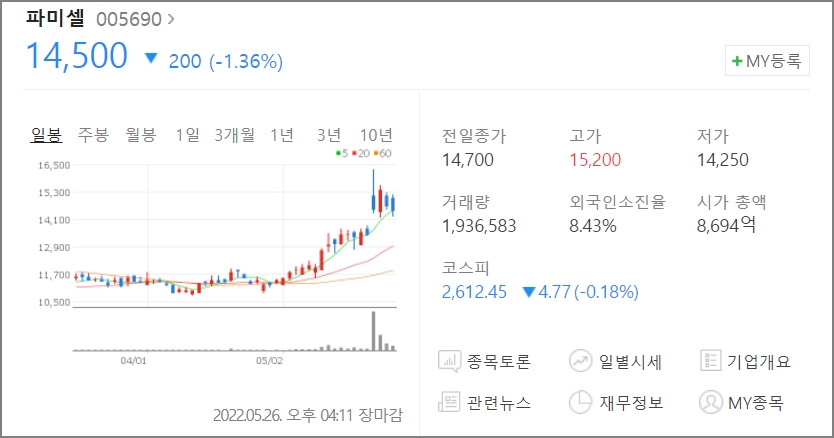Open the 일별시세 link
The width and height of the screenshot is (834, 438).
pyautogui.click(x=630, y=362)
